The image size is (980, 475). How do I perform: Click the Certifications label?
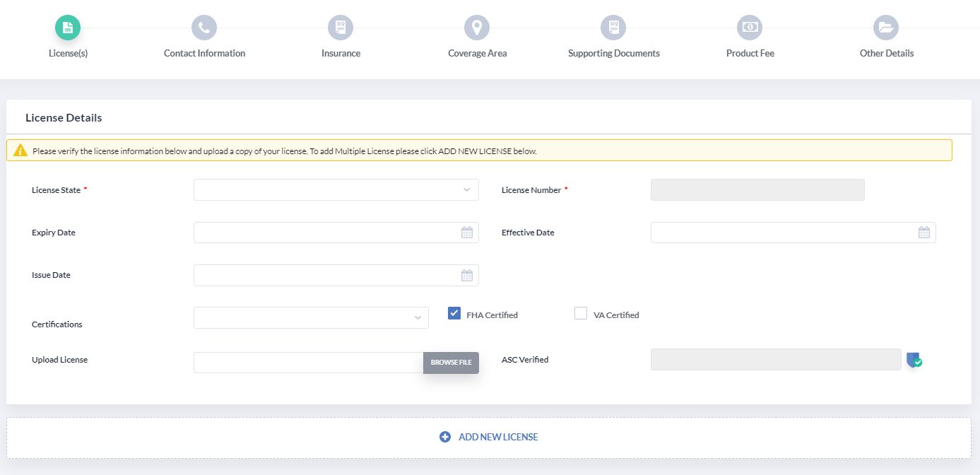tap(57, 324)
